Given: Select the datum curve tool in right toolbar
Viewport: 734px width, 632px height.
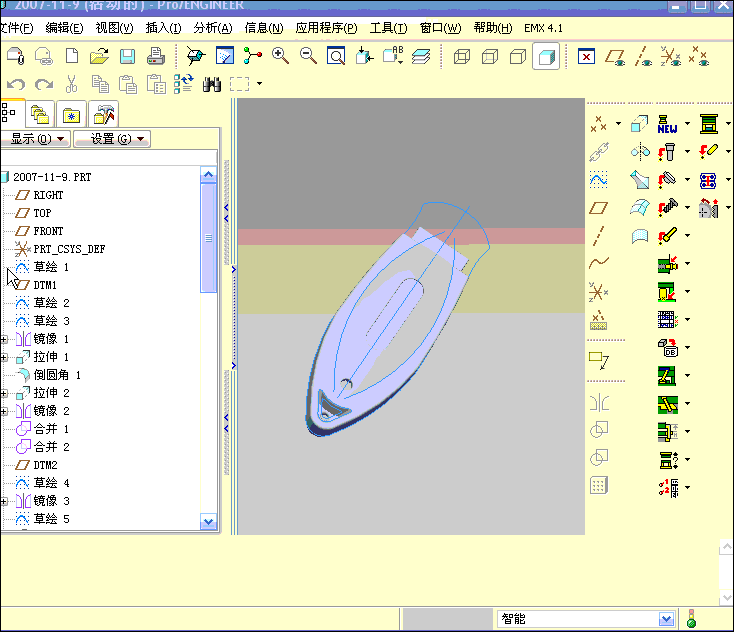Looking at the screenshot, I should [599, 263].
